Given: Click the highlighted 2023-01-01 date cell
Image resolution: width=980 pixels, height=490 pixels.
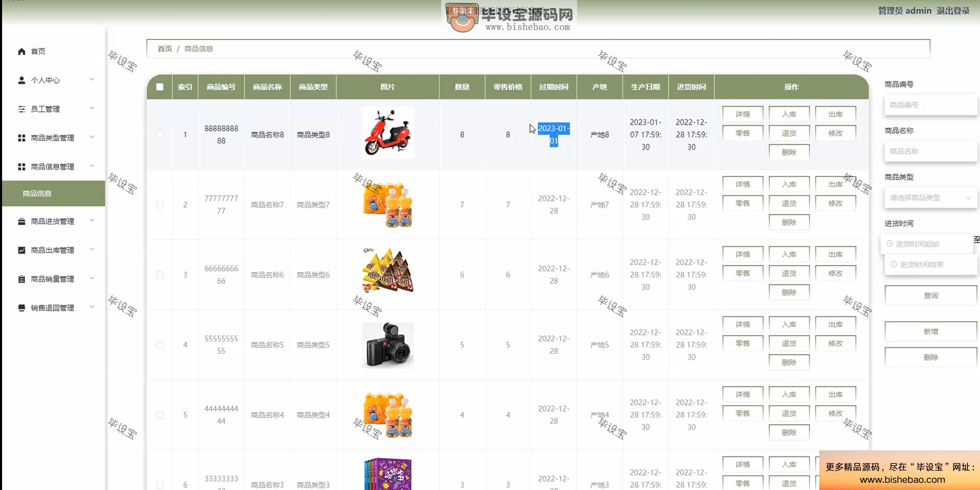Looking at the screenshot, I should point(554,135).
